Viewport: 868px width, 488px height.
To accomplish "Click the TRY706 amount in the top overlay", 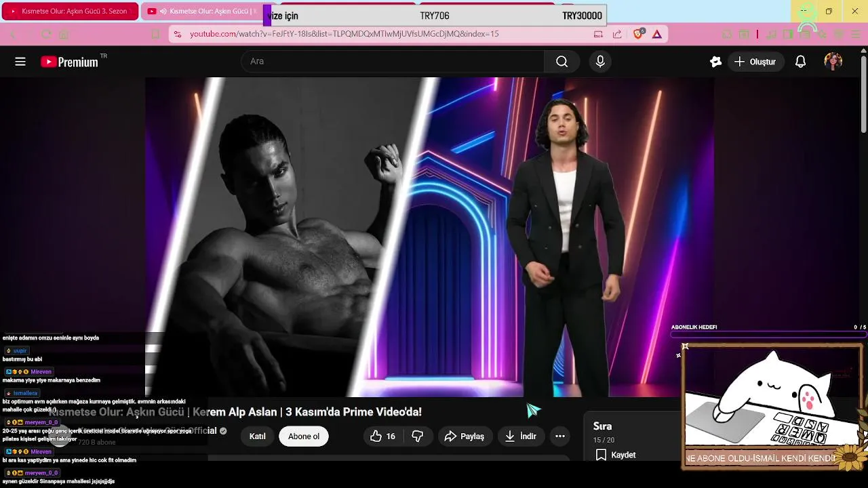I will (435, 16).
